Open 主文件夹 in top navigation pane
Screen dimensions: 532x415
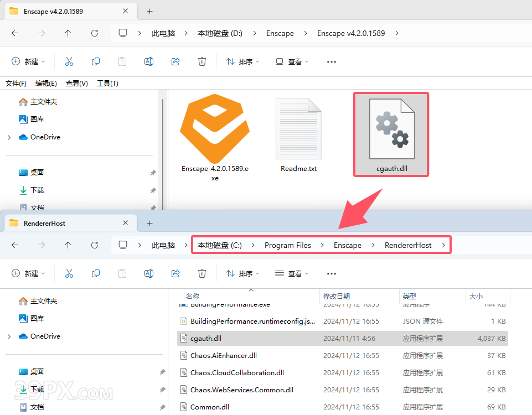pyautogui.click(x=43, y=102)
